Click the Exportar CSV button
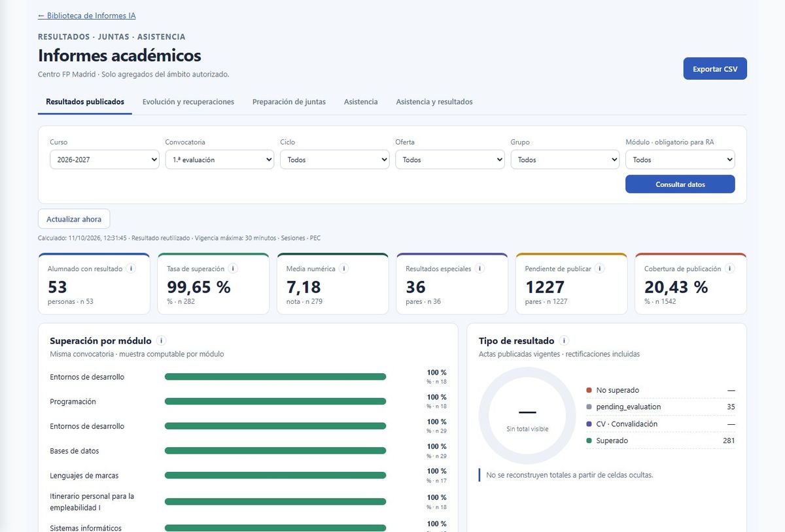The width and height of the screenshot is (785, 532). [x=715, y=69]
